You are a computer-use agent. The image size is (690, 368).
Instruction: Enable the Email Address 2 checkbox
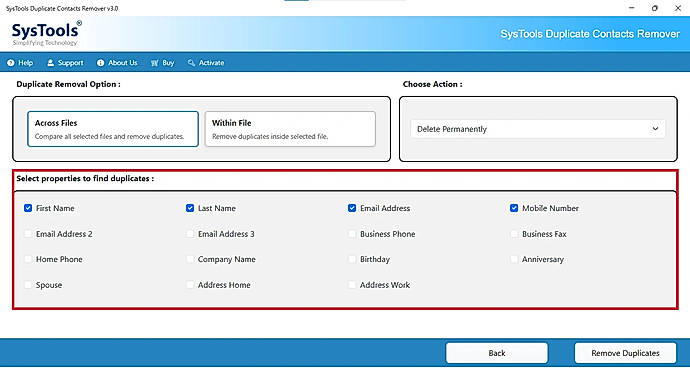click(28, 234)
